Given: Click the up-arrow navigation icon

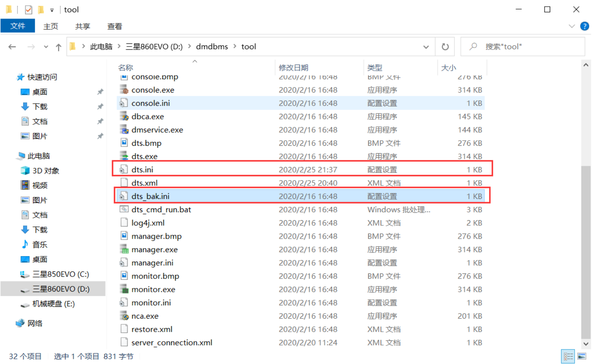Looking at the screenshot, I should coord(58,46).
